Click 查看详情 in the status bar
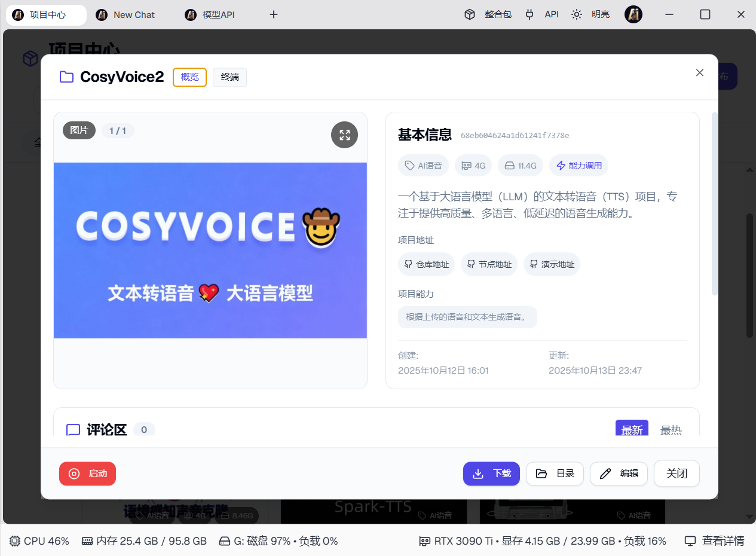The height and width of the screenshot is (556, 756). (715, 541)
